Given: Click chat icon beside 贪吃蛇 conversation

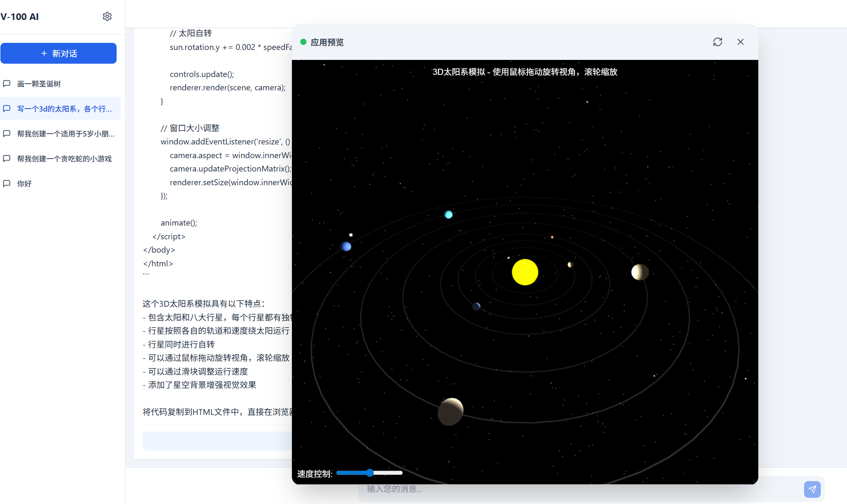Looking at the screenshot, I should pyautogui.click(x=7, y=159).
